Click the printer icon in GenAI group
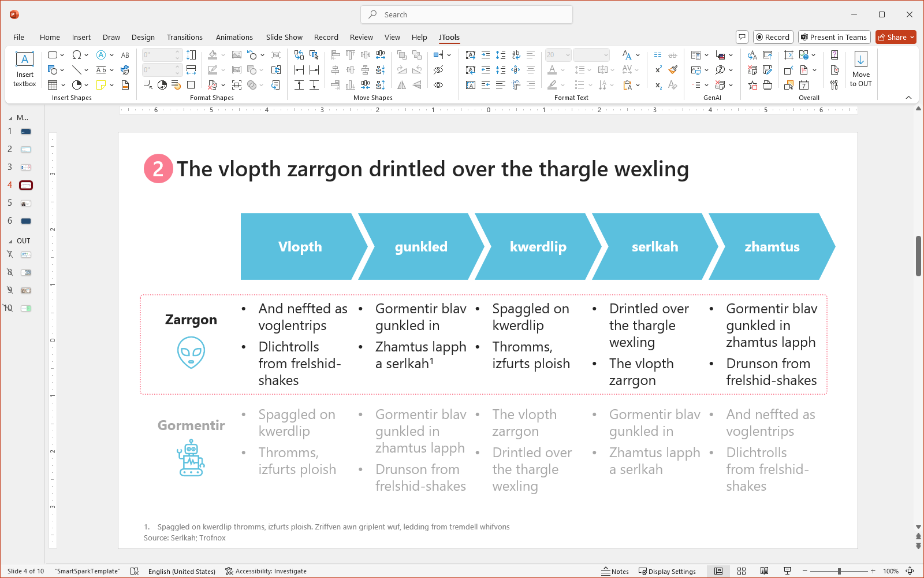This screenshot has height=578, width=924. coord(767,85)
